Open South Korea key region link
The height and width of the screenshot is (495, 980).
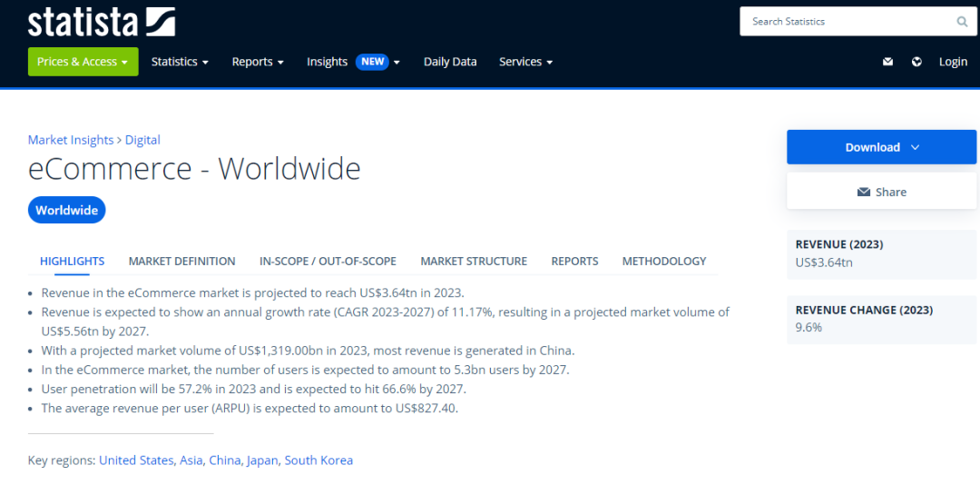[318, 460]
